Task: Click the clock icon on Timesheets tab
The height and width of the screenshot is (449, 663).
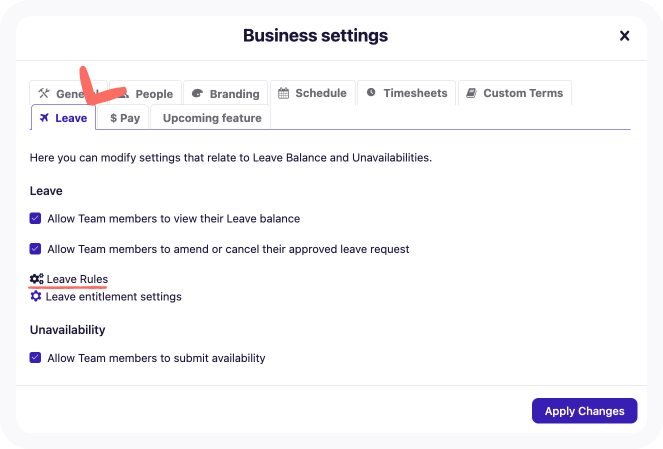Action: [x=371, y=92]
